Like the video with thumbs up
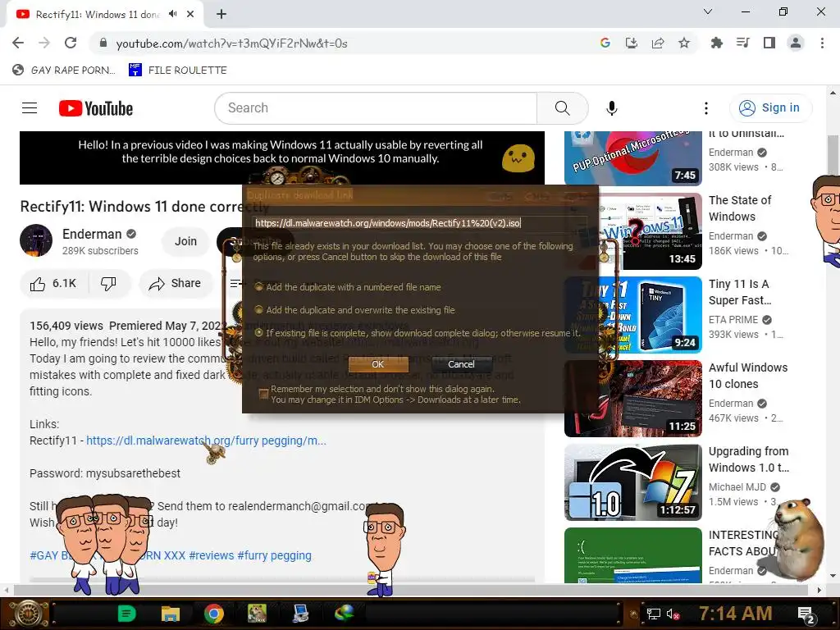The image size is (840, 630). pos(53,283)
